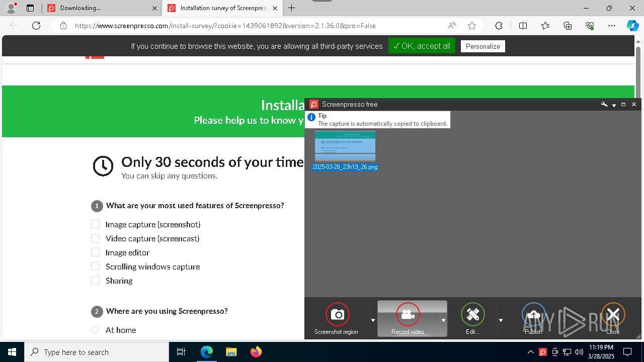Viewport: 644px width, 362px height.
Task: Close the Downloading tab
Action: coord(154,8)
